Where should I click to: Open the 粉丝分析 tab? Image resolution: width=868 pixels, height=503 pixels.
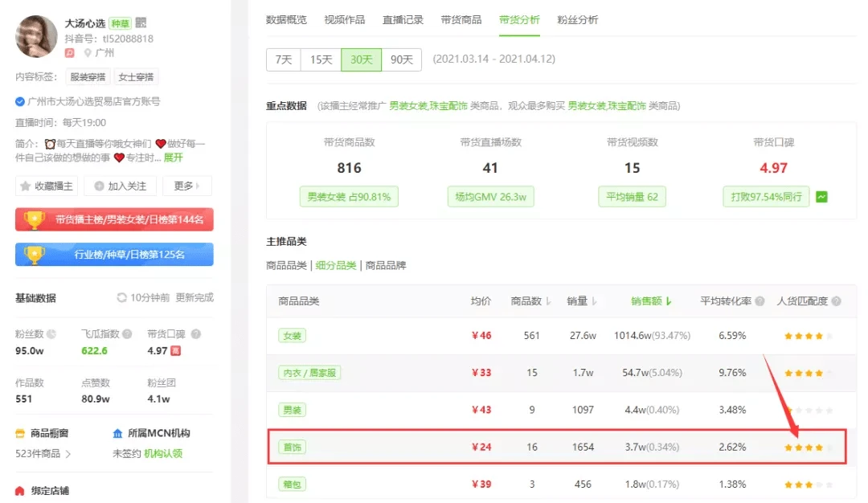point(577,19)
